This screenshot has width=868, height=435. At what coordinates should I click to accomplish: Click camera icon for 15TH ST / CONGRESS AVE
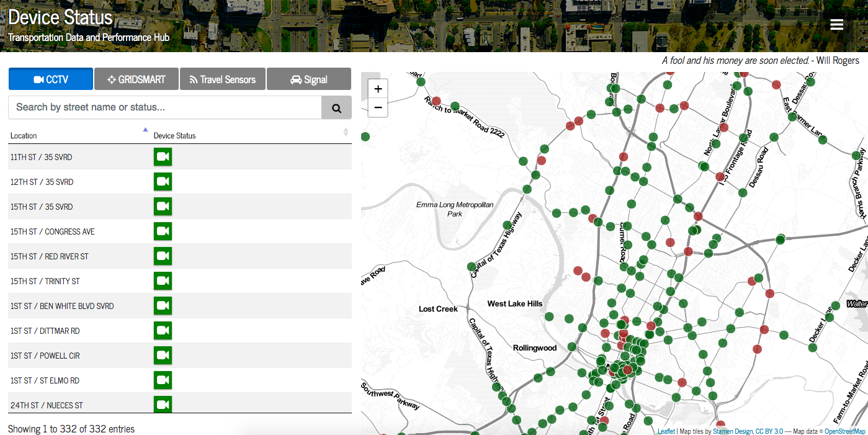pyautogui.click(x=163, y=231)
